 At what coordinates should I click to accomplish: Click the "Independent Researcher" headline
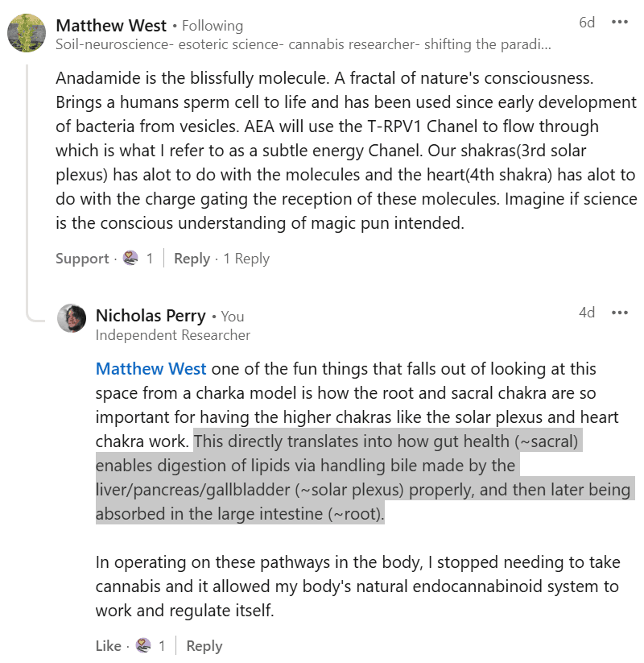[172, 335]
